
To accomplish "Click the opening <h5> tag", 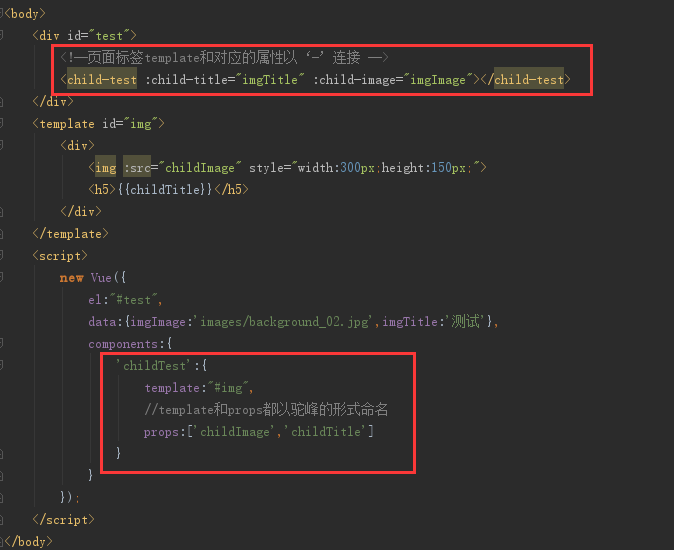I will click(102, 189).
